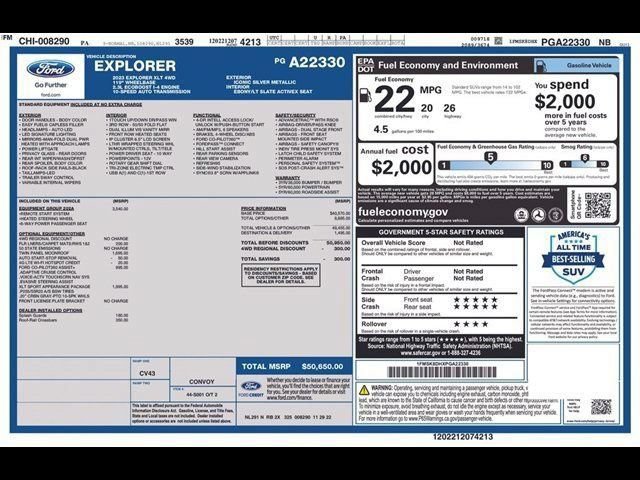Screen dimensions: 640x480
Task: Click the highway 26 MPG value
Action: point(449,108)
